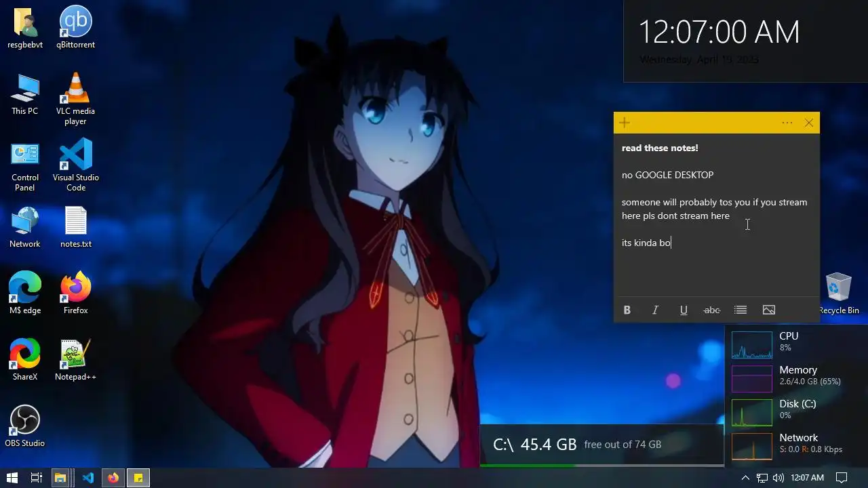Launch Visual Studio Code desktop shortcut
Screen dimensions: 868x488
75,166
